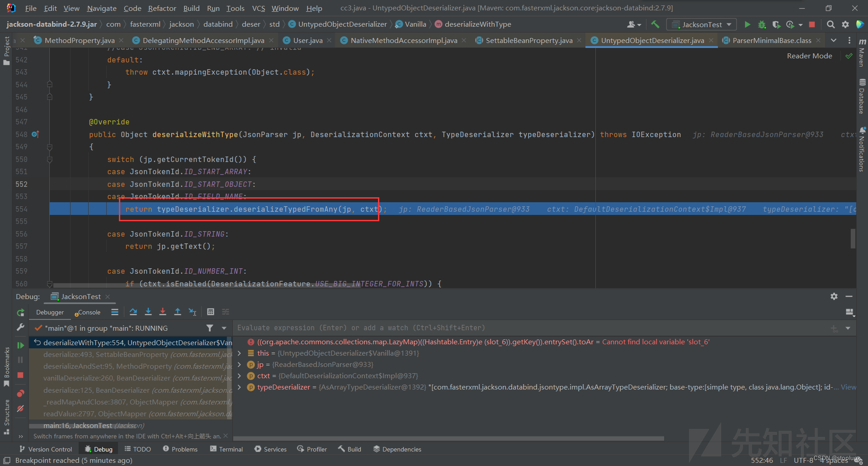Stop the run with the red square in top toolbar
Image resolution: width=868 pixels, height=466 pixels.
click(812, 24)
